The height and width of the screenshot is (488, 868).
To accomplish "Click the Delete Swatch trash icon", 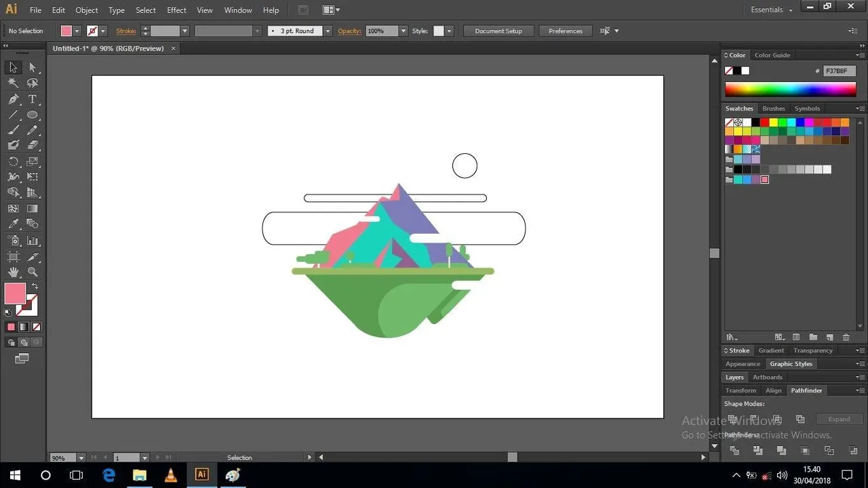I will coord(846,337).
